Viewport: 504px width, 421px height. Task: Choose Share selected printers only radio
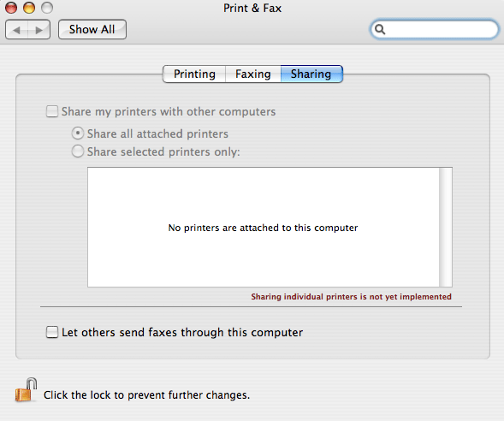tap(78, 151)
